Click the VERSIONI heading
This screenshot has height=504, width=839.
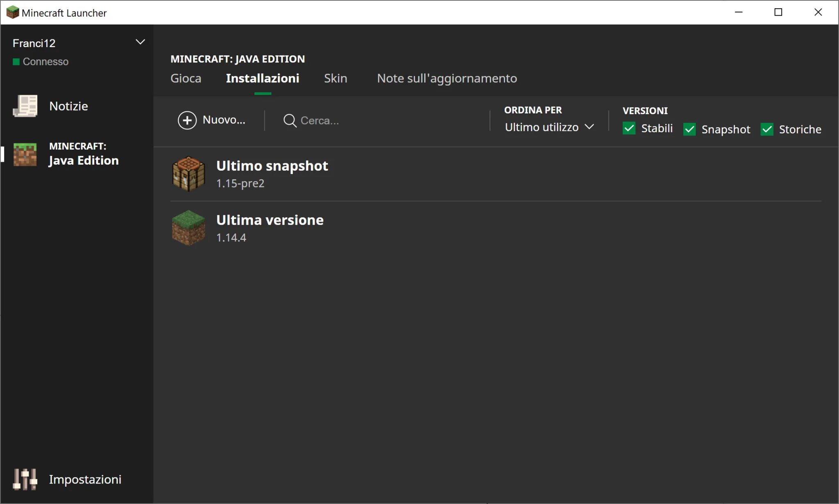(645, 111)
